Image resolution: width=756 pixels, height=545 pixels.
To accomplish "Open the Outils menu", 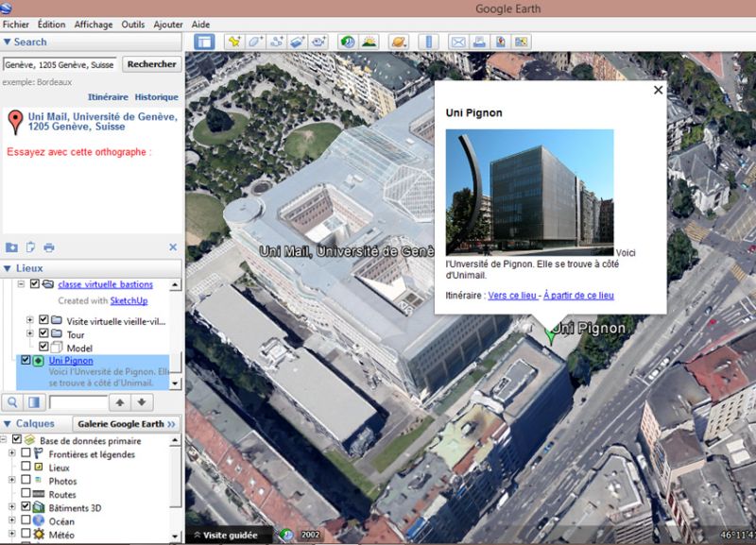I will 133,25.
